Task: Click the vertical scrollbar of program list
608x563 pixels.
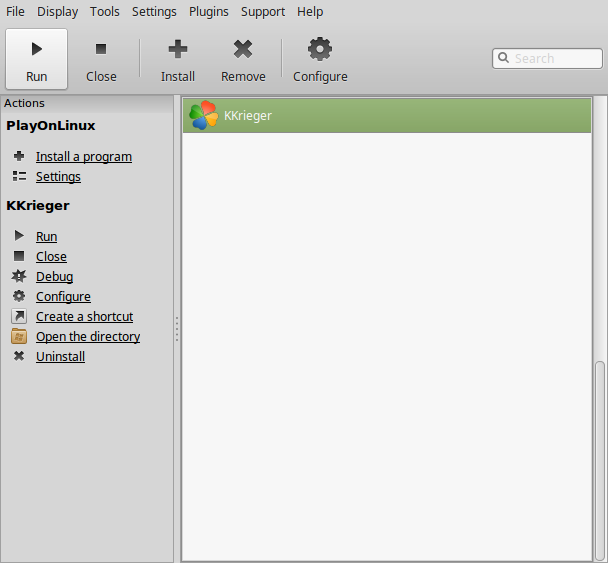Action: pos(599,461)
